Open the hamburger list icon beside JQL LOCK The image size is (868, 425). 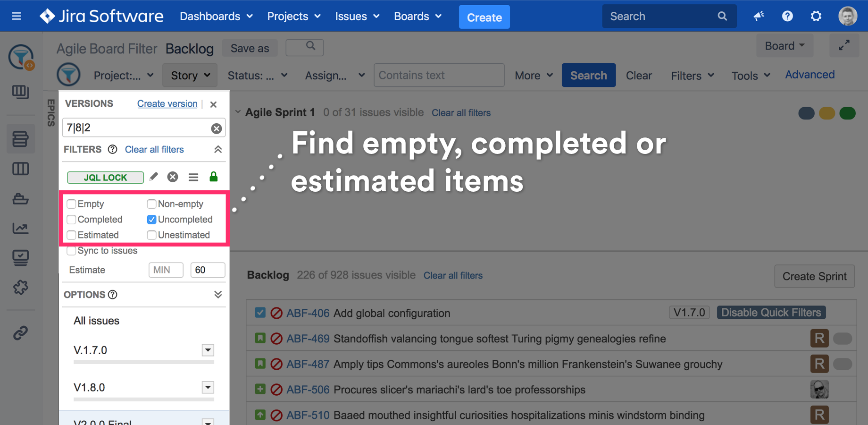(x=193, y=177)
